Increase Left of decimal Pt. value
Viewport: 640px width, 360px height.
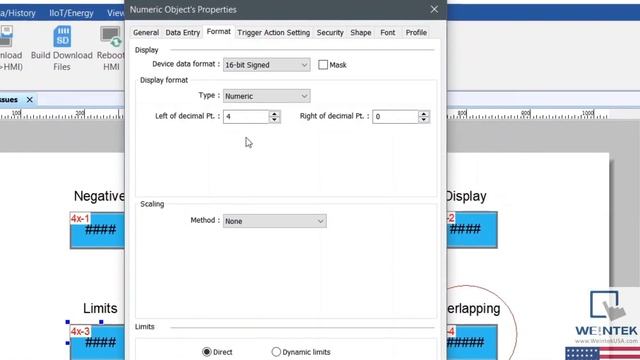[275, 114]
